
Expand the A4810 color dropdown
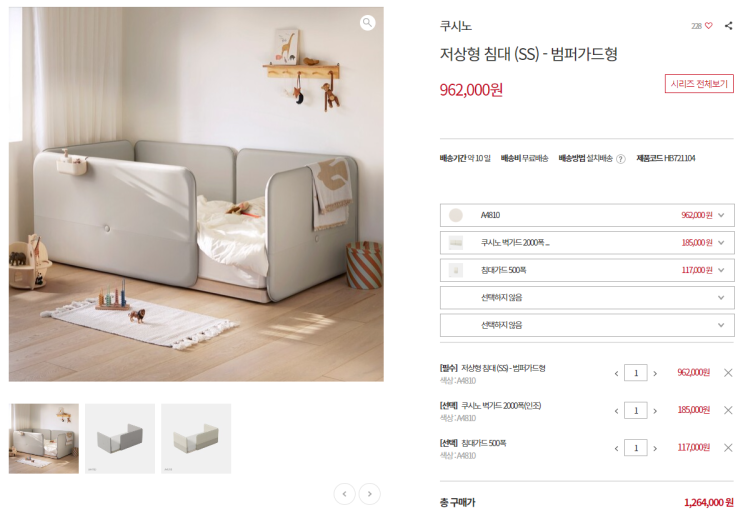(587, 215)
